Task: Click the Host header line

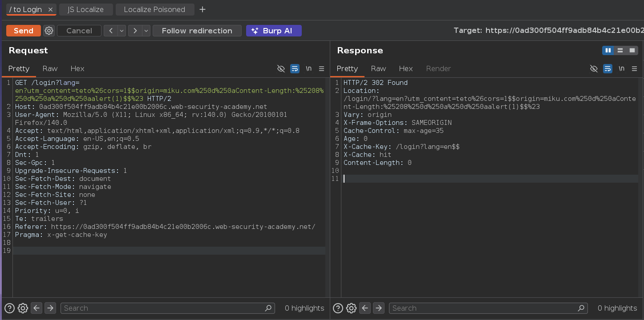Action: click(x=141, y=107)
